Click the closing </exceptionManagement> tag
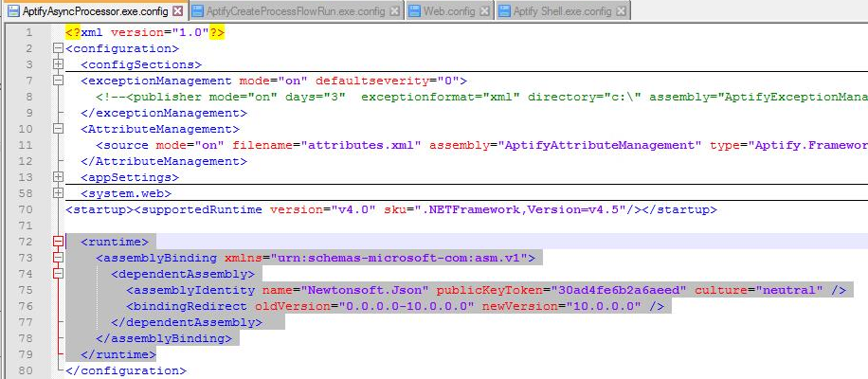Viewport: 868px width, 379px height. tap(164, 113)
